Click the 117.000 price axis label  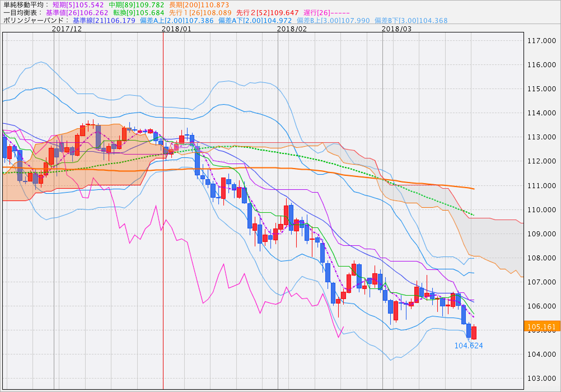(542, 41)
